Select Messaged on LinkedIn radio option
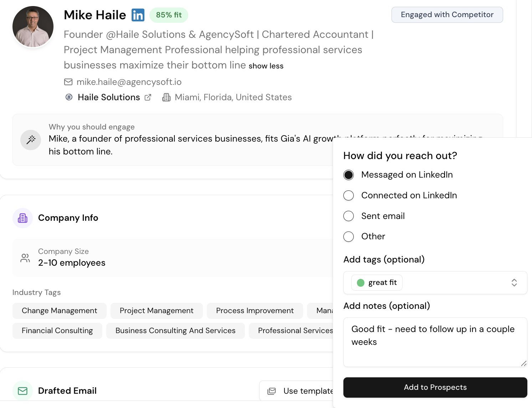532x408 pixels. pyautogui.click(x=348, y=175)
